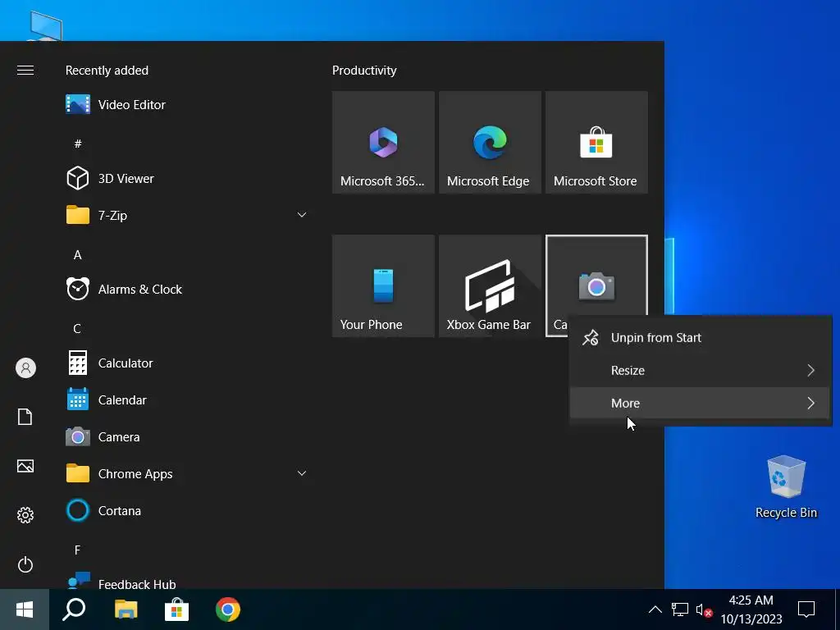Click the Recently added heading
This screenshot has height=630, width=840.
pos(107,71)
